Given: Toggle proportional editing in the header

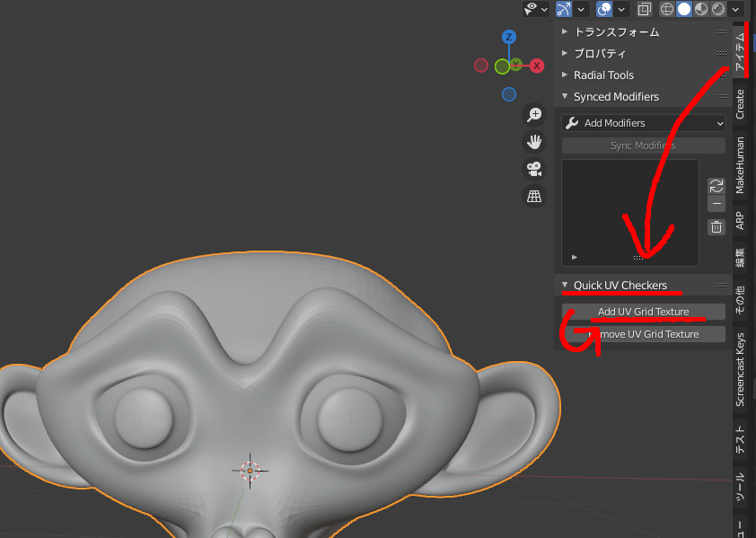Looking at the screenshot, I should 604,9.
